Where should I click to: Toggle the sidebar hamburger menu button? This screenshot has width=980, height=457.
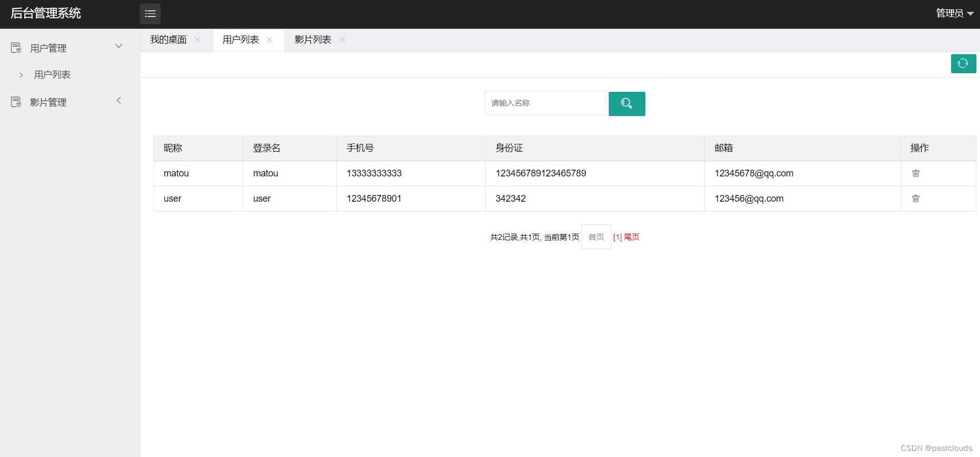pyautogui.click(x=150, y=14)
